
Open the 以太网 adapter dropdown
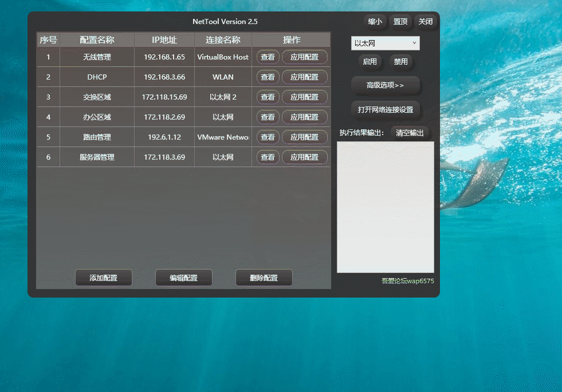tap(386, 43)
